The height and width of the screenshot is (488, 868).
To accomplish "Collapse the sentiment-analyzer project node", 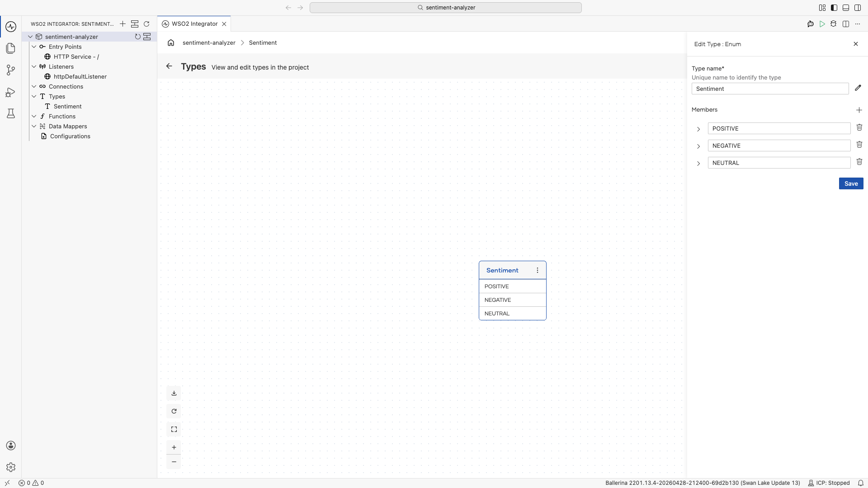I will pos(30,37).
